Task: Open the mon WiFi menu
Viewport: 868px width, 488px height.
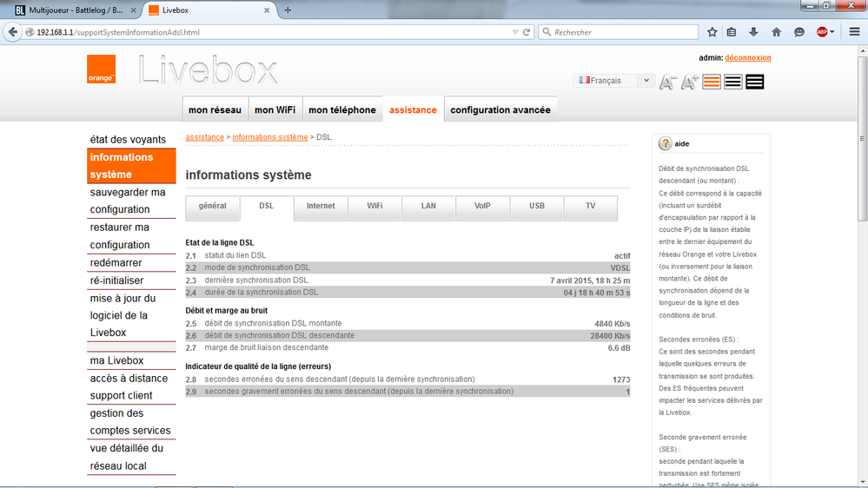Action: coord(275,109)
